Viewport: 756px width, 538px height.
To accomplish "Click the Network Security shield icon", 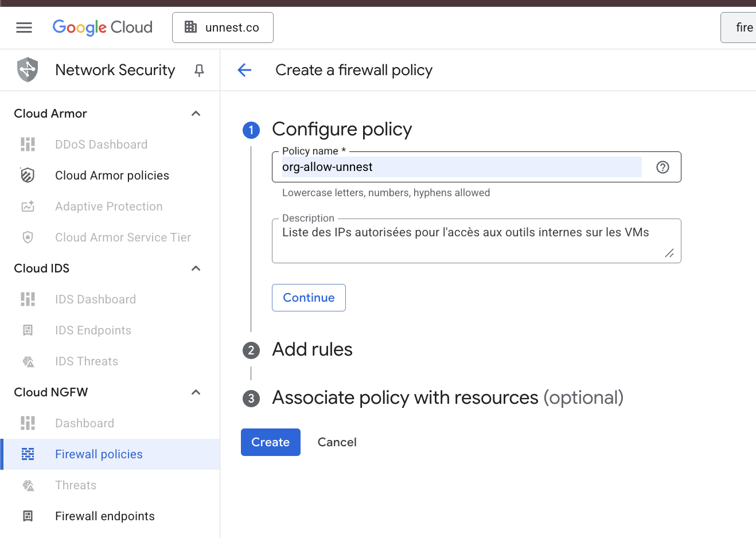I will (28, 70).
